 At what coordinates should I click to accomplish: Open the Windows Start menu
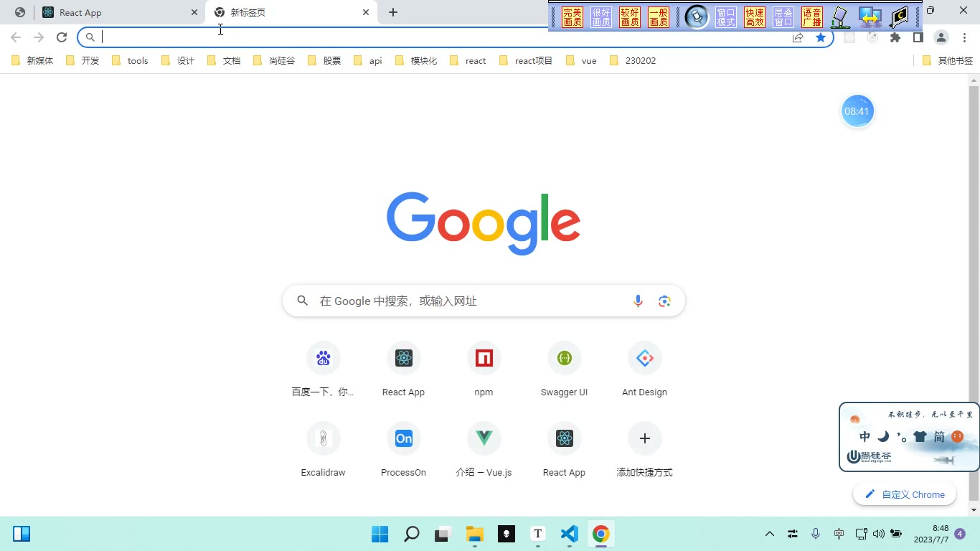380,534
